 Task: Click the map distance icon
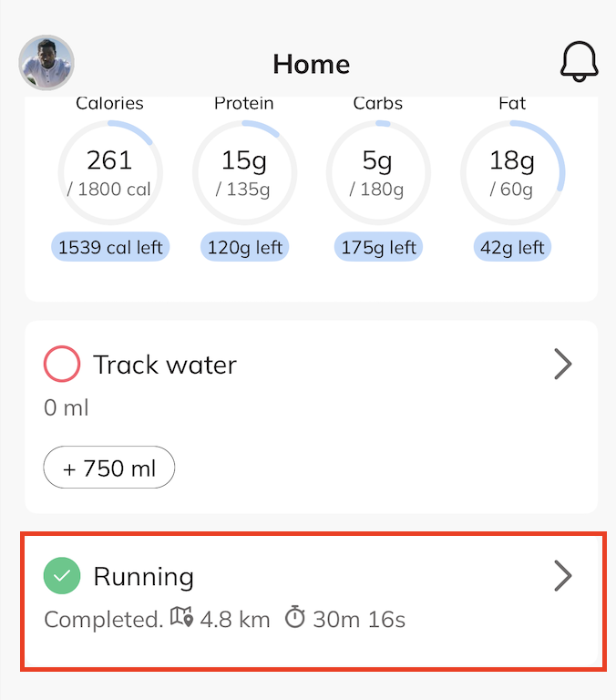[180, 619]
